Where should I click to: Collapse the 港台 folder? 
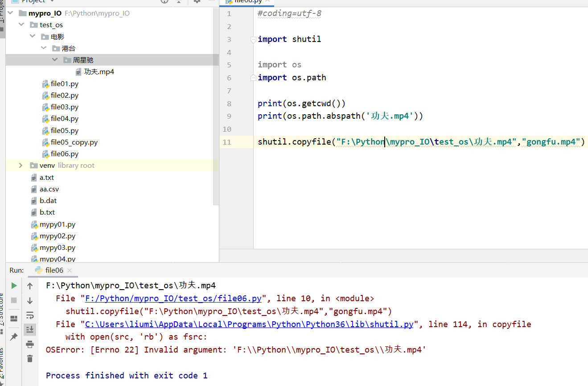[44, 48]
